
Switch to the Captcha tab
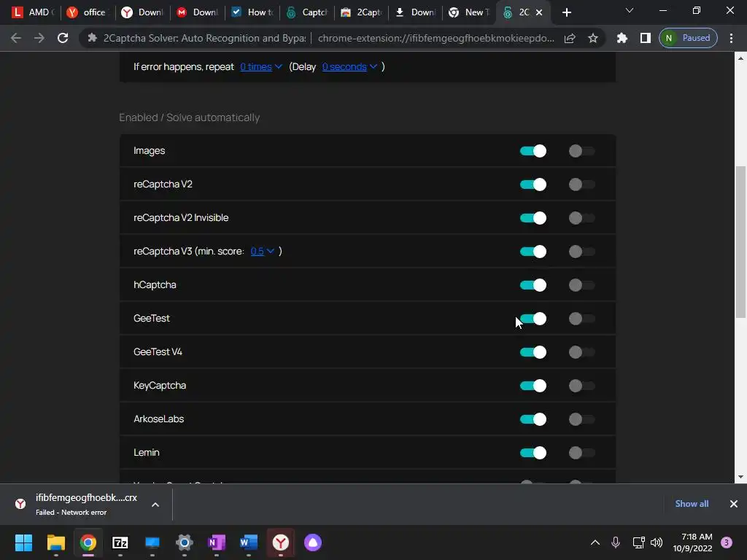307,12
